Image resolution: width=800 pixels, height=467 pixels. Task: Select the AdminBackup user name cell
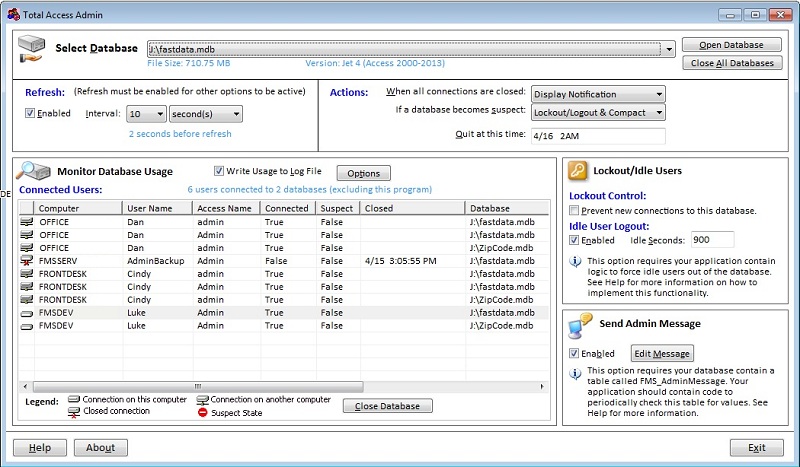point(156,261)
